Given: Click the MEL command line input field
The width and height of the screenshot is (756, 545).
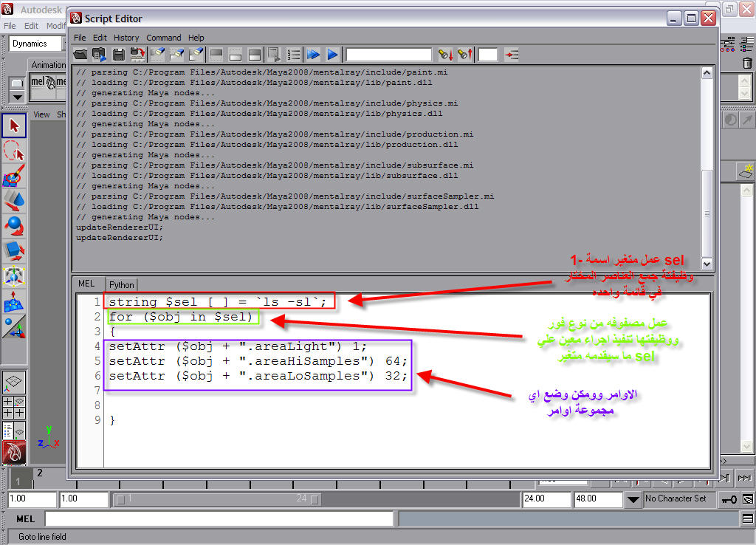Looking at the screenshot, I should (x=219, y=519).
